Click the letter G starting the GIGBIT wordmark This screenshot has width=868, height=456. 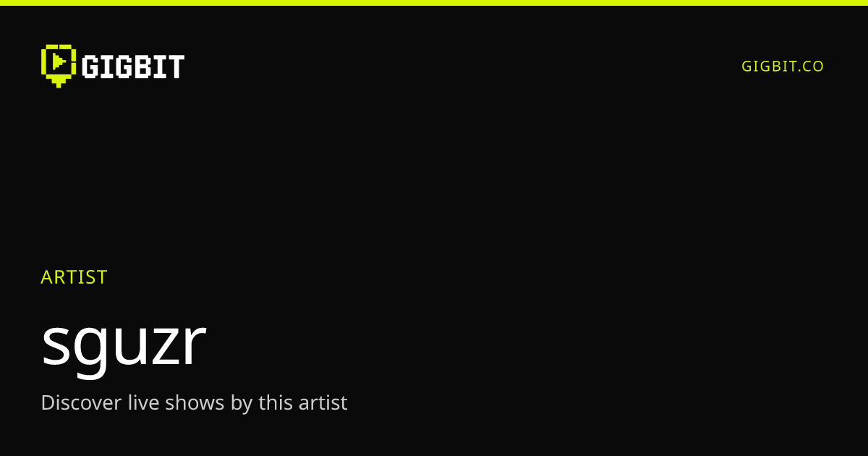[x=90, y=67]
